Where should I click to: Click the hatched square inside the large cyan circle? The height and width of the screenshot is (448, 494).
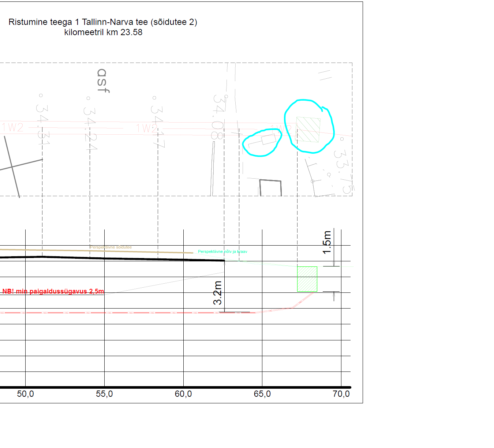click(308, 130)
